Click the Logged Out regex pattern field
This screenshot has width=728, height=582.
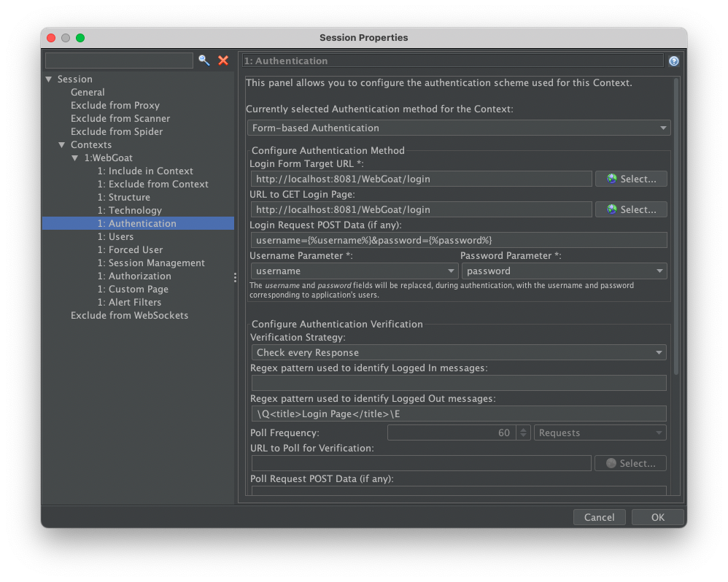pyautogui.click(x=458, y=414)
